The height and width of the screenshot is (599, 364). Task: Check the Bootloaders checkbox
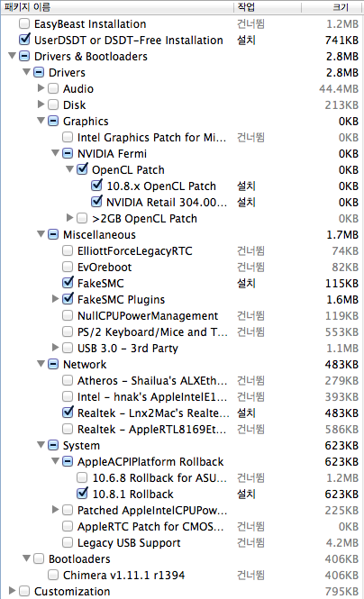tap(39, 558)
